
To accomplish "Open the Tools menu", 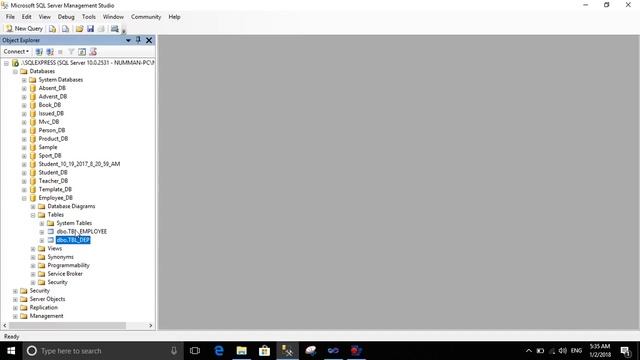I will (89, 17).
